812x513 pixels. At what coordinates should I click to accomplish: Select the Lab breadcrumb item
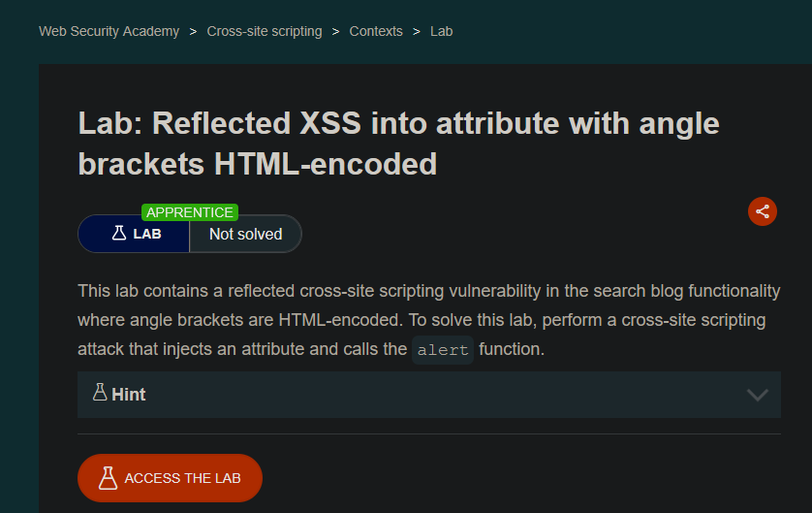click(x=441, y=32)
